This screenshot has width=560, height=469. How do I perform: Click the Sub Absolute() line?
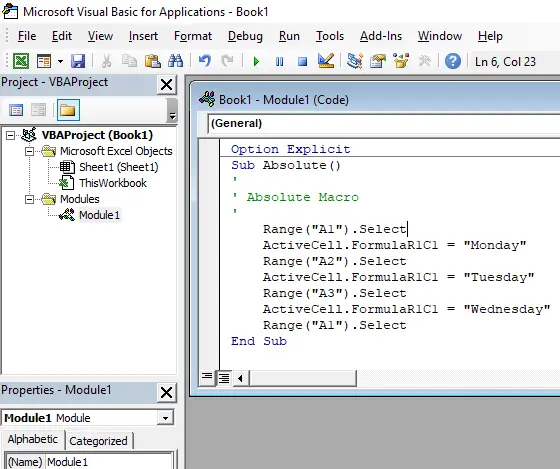pos(286,165)
